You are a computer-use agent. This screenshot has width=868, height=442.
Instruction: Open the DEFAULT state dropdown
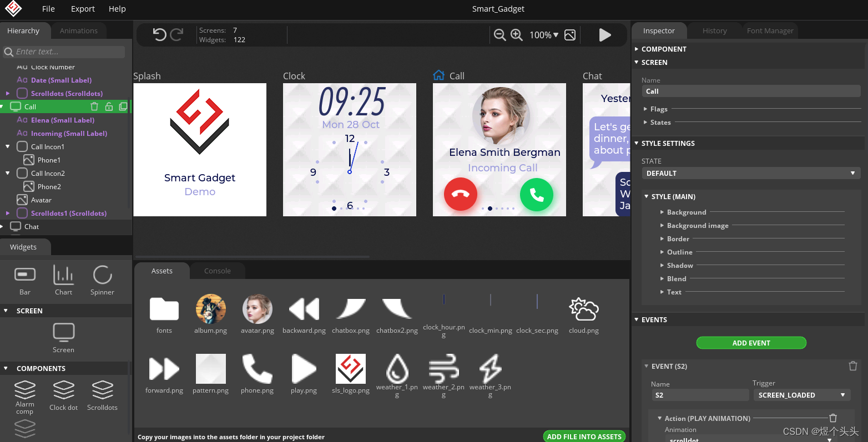(x=751, y=173)
